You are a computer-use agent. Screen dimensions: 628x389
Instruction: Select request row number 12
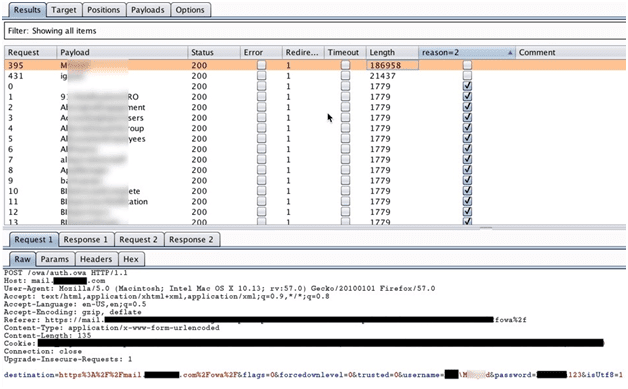pos(13,212)
